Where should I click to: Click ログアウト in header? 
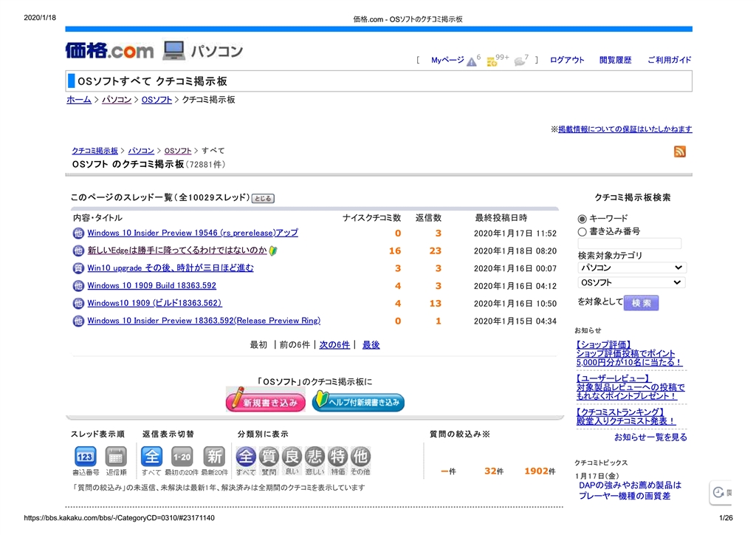[566, 61]
